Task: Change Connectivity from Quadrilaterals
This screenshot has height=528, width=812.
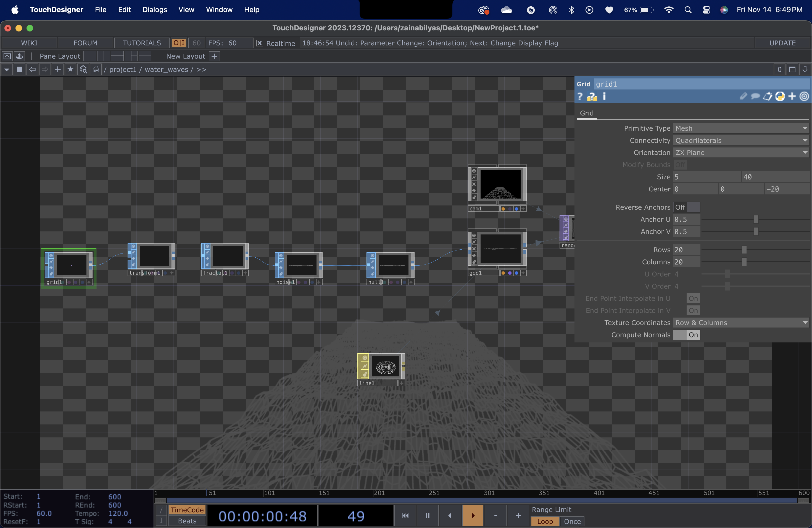Action: (x=741, y=140)
